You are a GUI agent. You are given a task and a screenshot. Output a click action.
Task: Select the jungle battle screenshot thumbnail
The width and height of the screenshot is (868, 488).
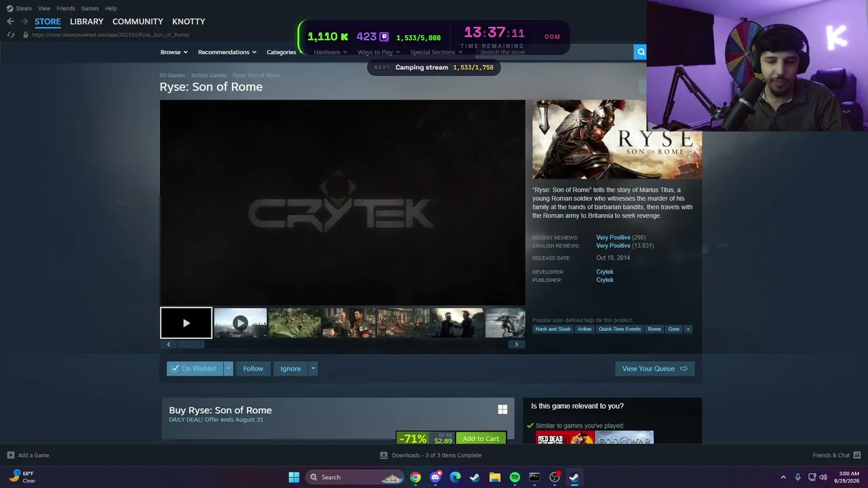point(294,323)
